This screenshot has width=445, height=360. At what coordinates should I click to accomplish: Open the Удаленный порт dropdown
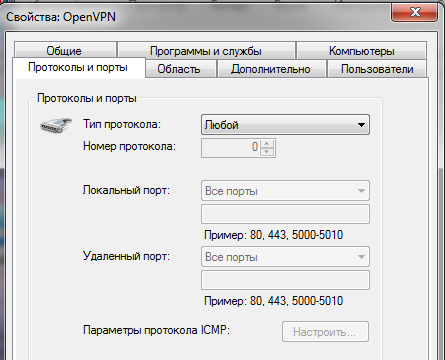click(x=285, y=257)
